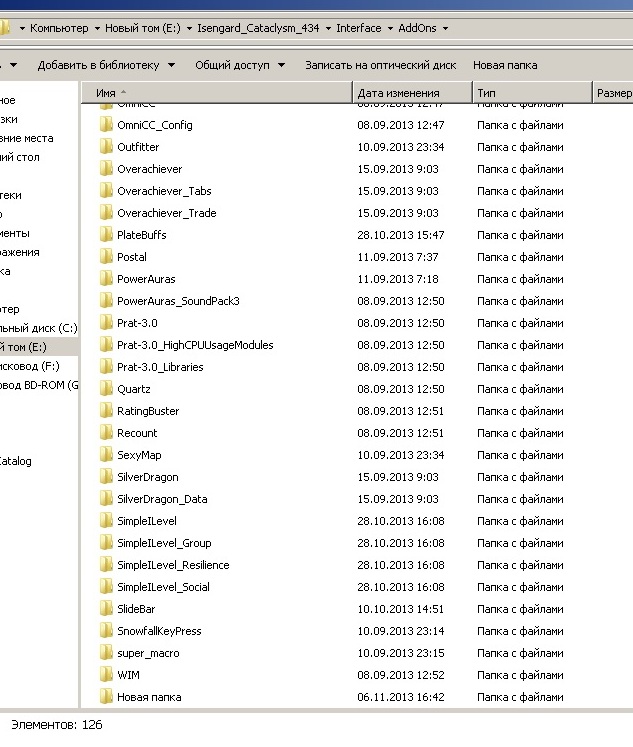Image resolution: width=633 pixels, height=747 pixels.
Task: Go to Новый том (E:) breadcrumb
Action: coord(143,28)
